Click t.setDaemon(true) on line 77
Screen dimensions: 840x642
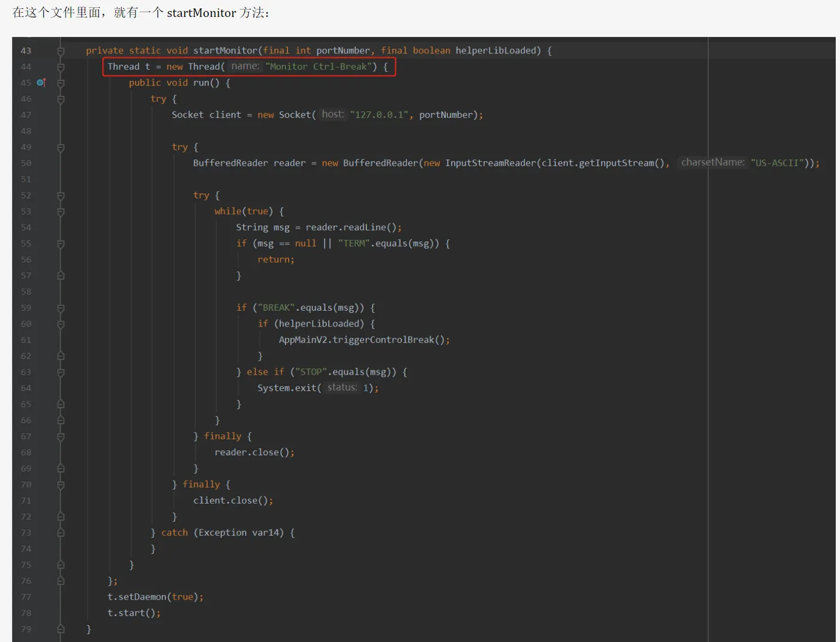[x=153, y=597]
